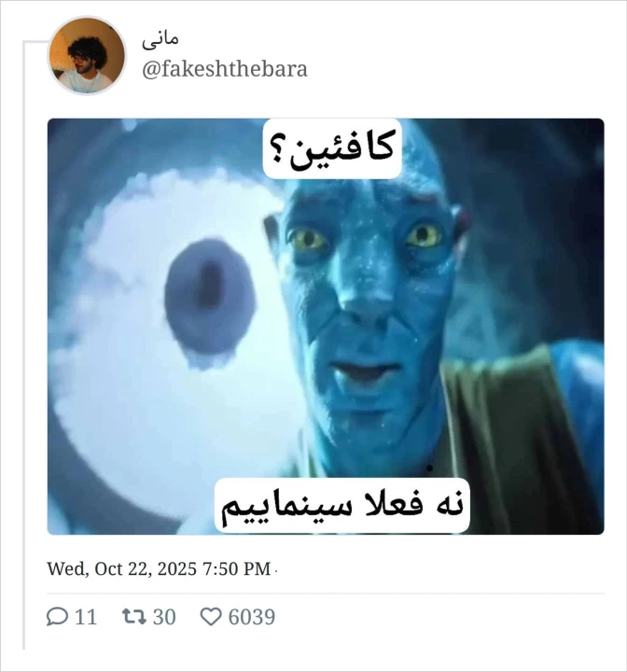Click the top caption کافئین؟ in meme
The height and width of the screenshot is (672, 627).
(332, 148)
